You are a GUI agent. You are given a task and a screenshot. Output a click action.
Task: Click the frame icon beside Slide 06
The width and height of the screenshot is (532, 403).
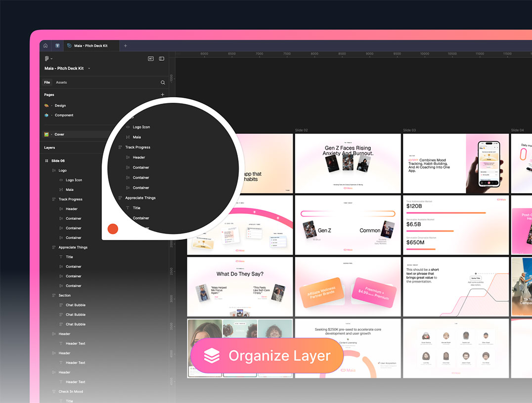[47, 161]
